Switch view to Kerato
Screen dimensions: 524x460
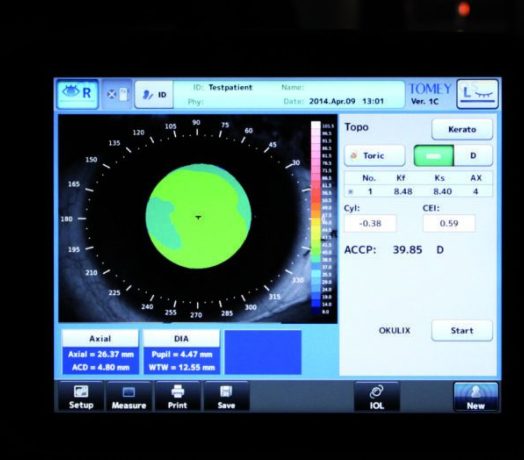(462, 129)
